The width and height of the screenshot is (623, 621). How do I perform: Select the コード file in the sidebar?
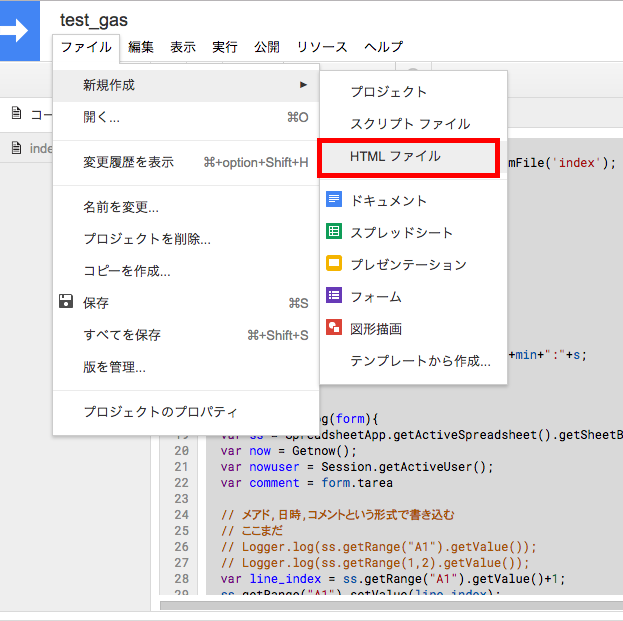[26, 114]
